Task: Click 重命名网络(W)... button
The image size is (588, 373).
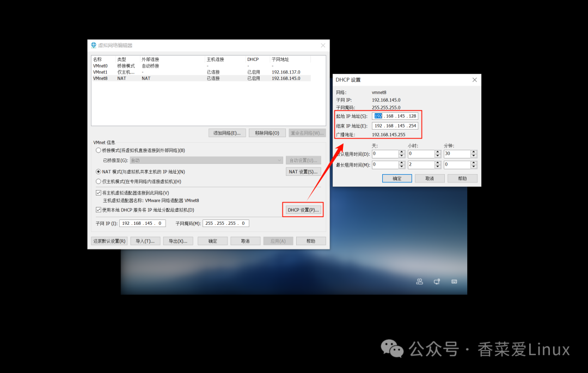Action: (307, 133)
